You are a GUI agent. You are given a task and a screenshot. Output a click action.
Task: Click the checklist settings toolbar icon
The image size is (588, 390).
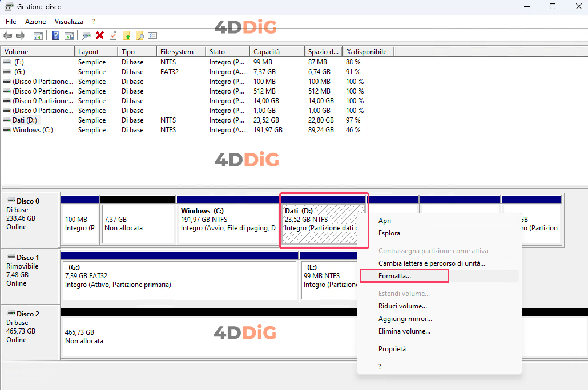pyautogui.click(x=152, y=35)
